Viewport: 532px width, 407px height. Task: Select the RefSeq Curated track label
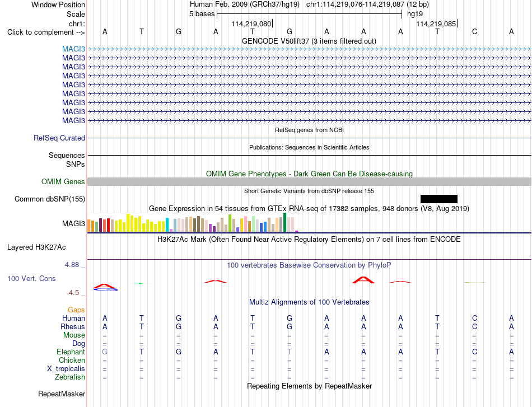[x=59, y=138]
